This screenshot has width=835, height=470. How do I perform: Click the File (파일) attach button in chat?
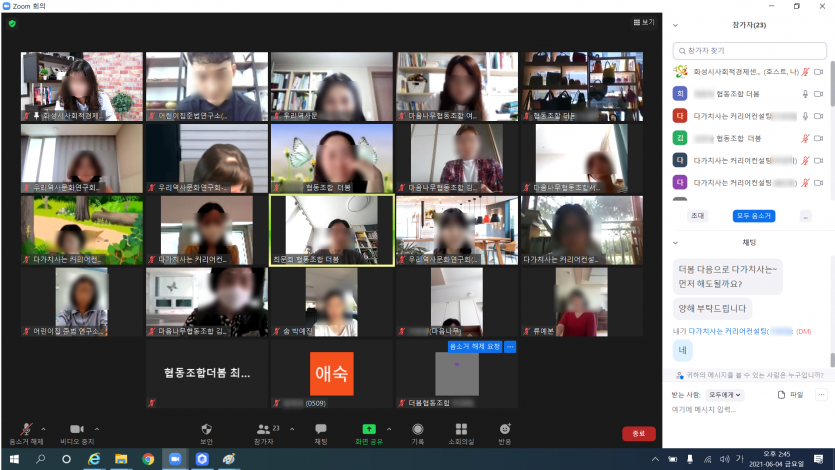pyautogui.click(x=790, y=395)
